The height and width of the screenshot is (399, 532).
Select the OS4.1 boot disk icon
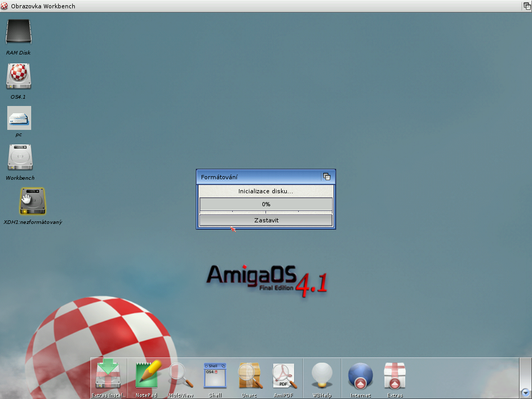click(x=19, y=76)
